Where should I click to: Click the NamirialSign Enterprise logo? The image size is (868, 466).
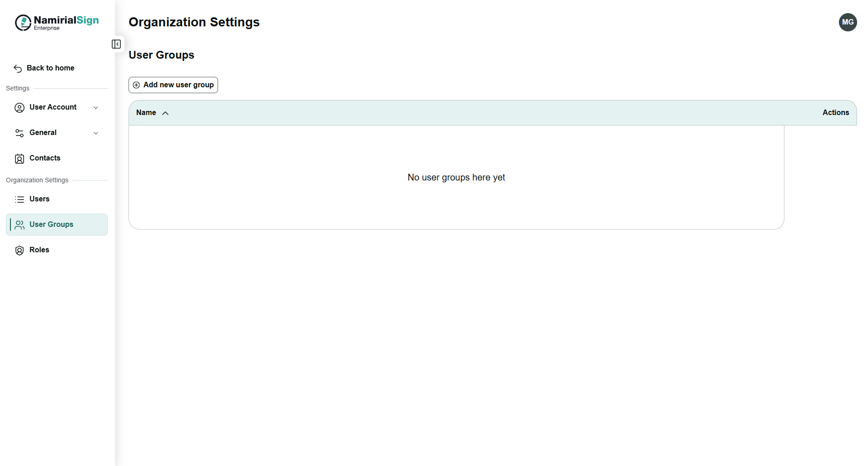point(57,22)
